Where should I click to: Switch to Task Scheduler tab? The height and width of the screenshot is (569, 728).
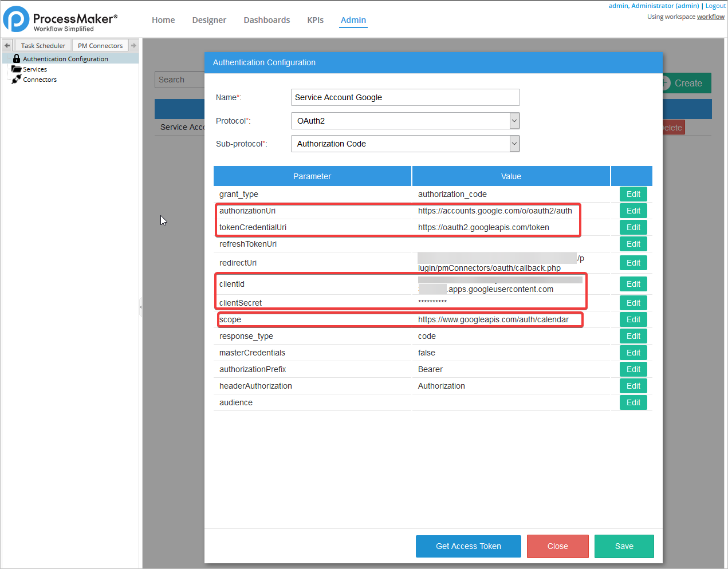[43, 45]
